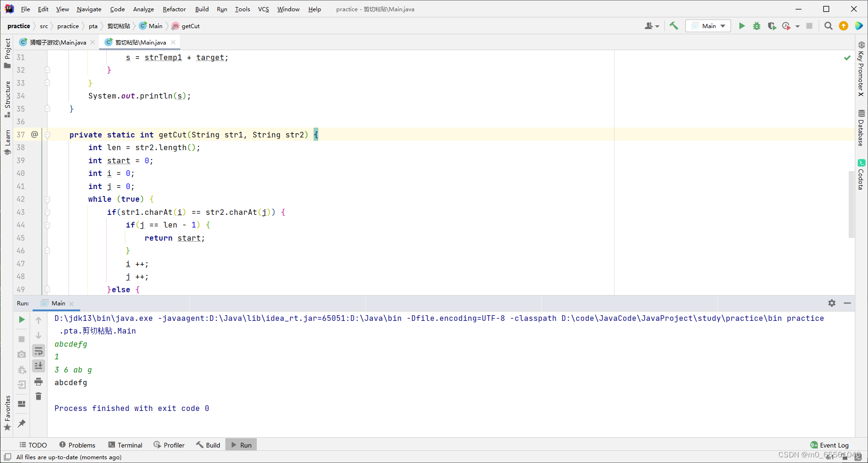Run Main with Coverage (shield icon)

pos(772,26)
